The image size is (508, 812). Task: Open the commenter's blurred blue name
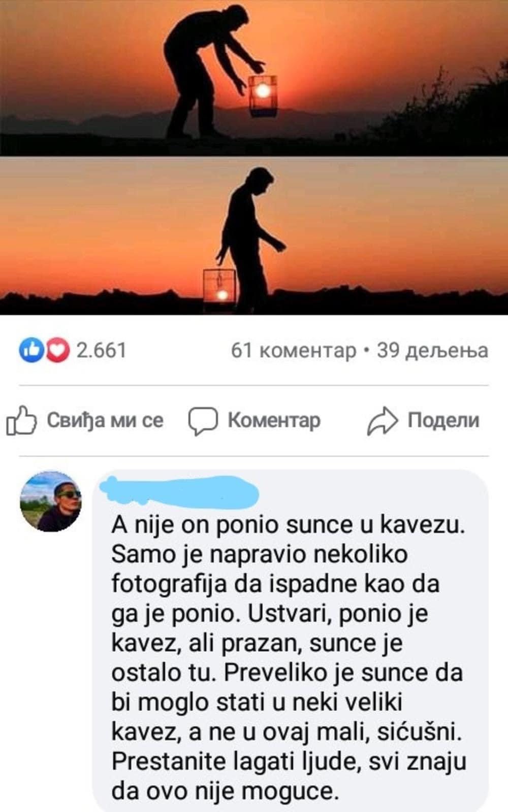(x=179, y=491)
